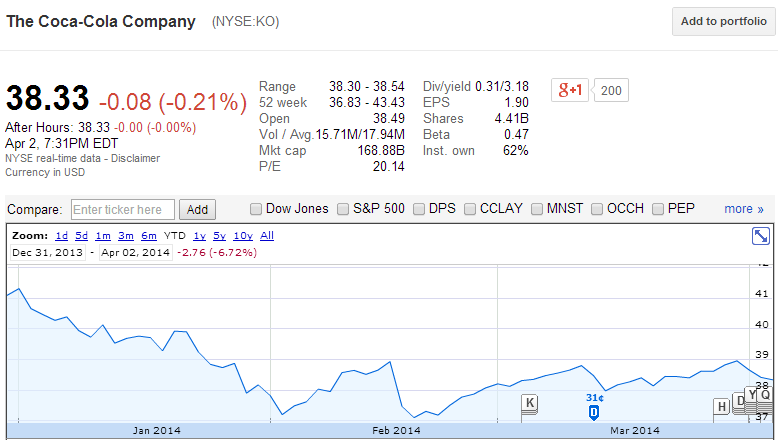Image resolution: width=778 pixels, height=440 pixels.
Task: Expand more comparison tickers link
Action: 744,209
